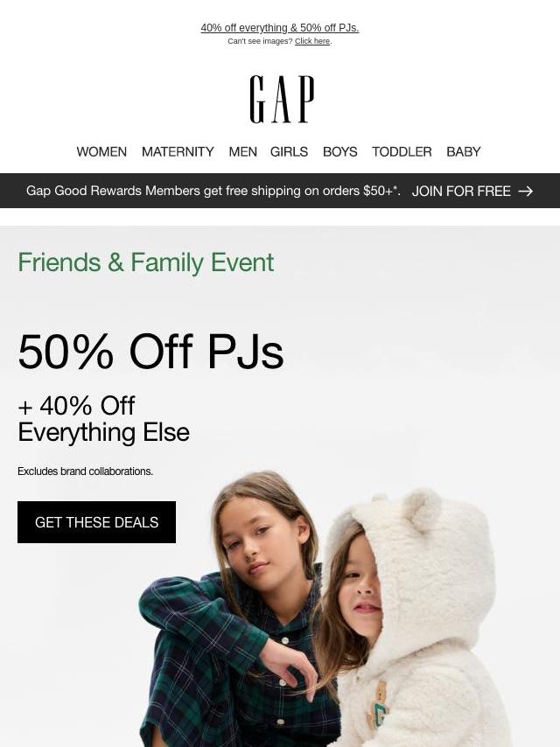Select the GIRLS navigation link
The width and height of the screenshot is (560, 747).
(x=289, y=151)
